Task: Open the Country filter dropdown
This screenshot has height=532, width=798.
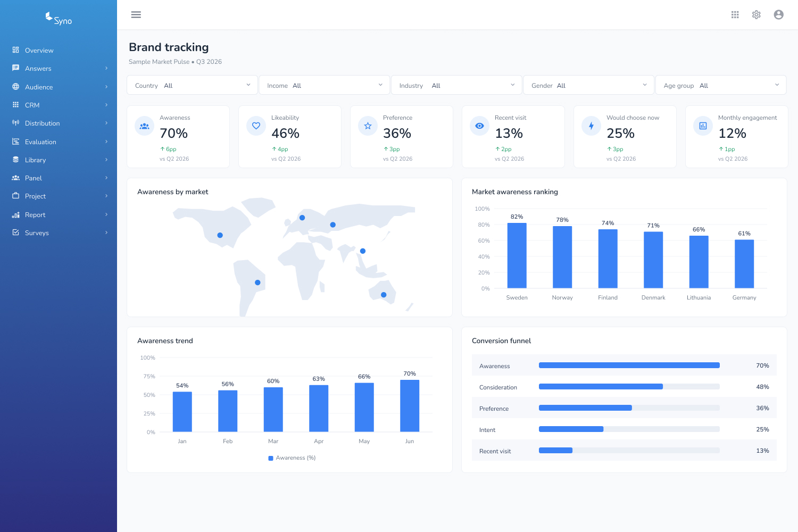Action: point(192,85)
